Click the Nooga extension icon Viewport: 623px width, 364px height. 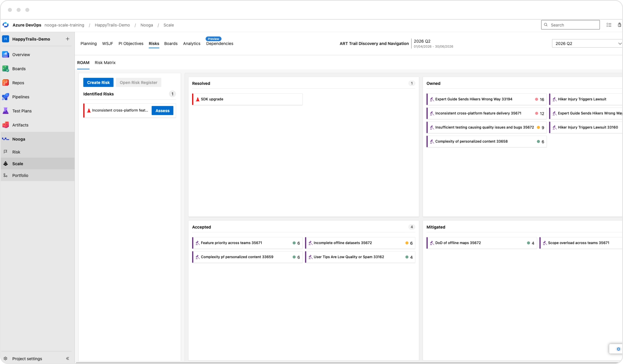pyautogui.click(x=5, y=139)
